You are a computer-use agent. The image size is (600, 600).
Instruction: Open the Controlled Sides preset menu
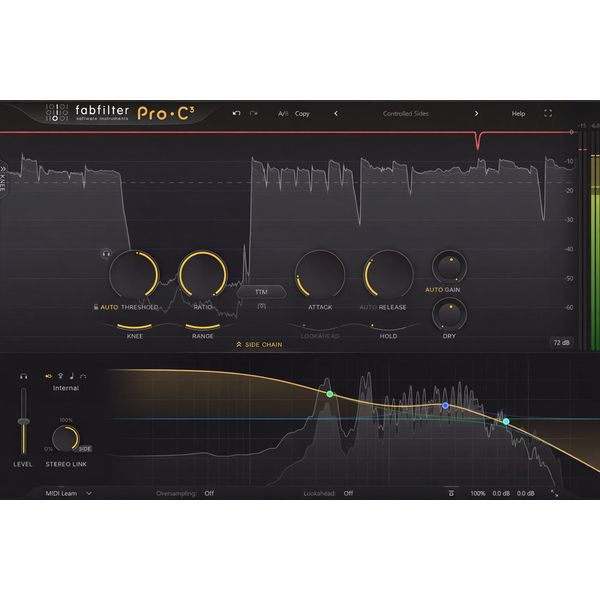click(x=406, y=114)
